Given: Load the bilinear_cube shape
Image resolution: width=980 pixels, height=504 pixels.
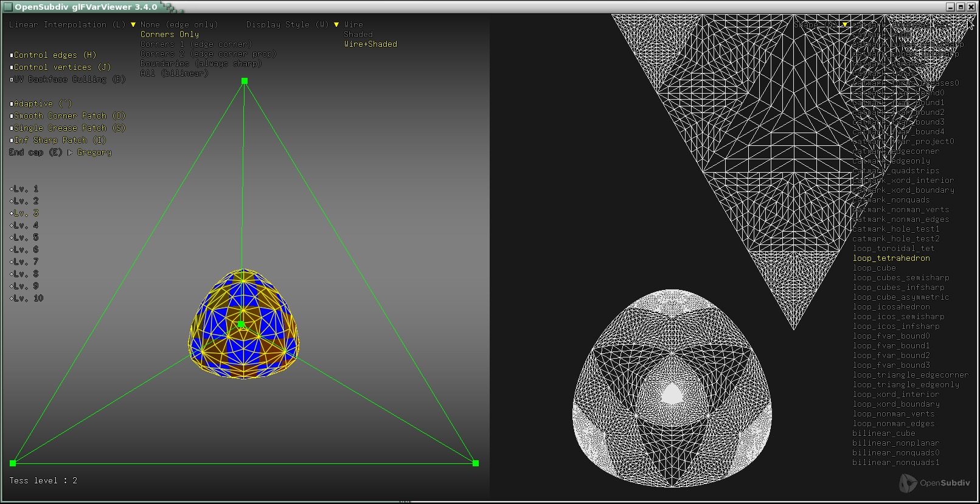Looking at the screenshot, I should click(883, 433).
